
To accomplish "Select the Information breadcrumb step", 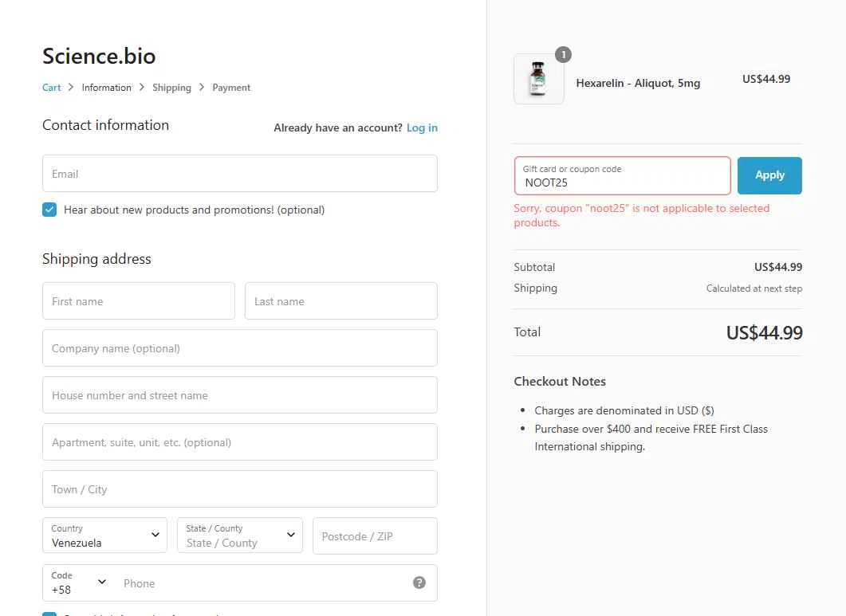I will coord(106,88).
